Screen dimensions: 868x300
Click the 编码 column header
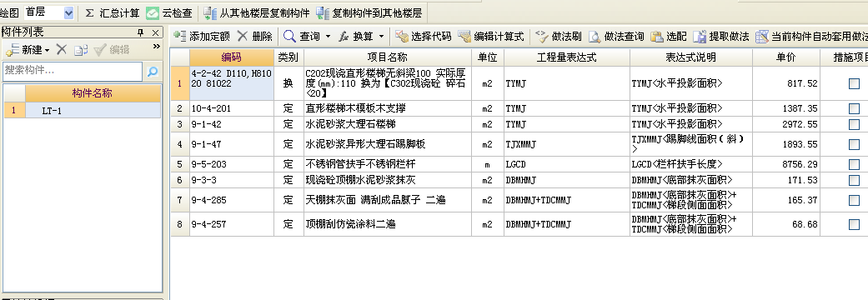tap(232, 57)
